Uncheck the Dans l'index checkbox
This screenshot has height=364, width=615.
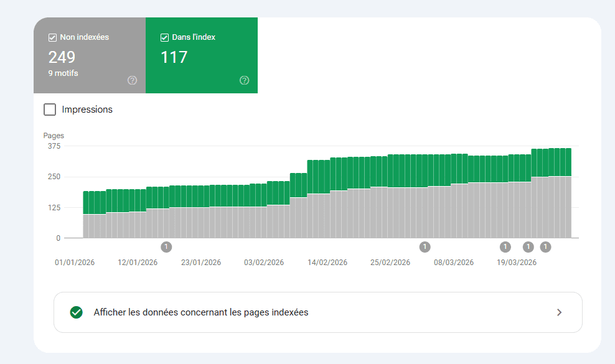click(x=165, y=38)
